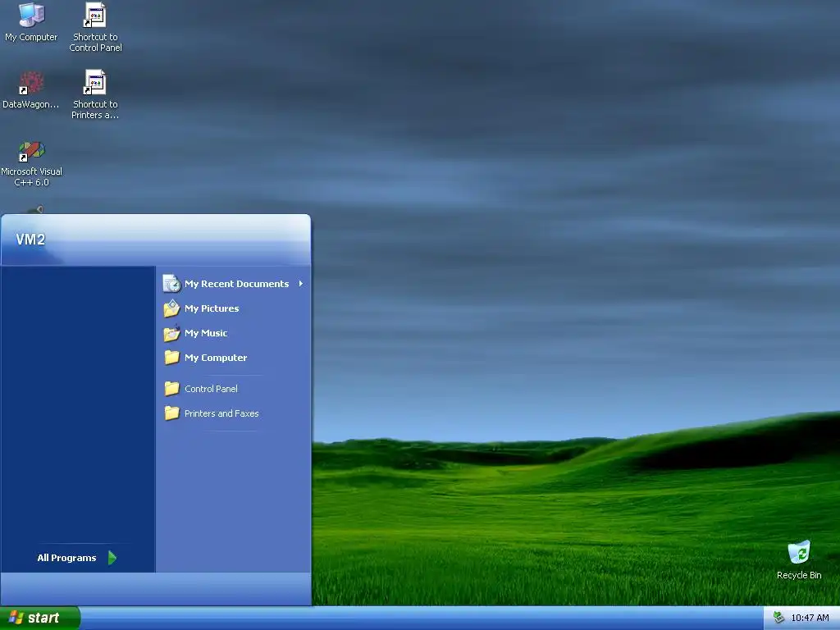
Task: Click the system tray network icon
Action: point(778,618)
